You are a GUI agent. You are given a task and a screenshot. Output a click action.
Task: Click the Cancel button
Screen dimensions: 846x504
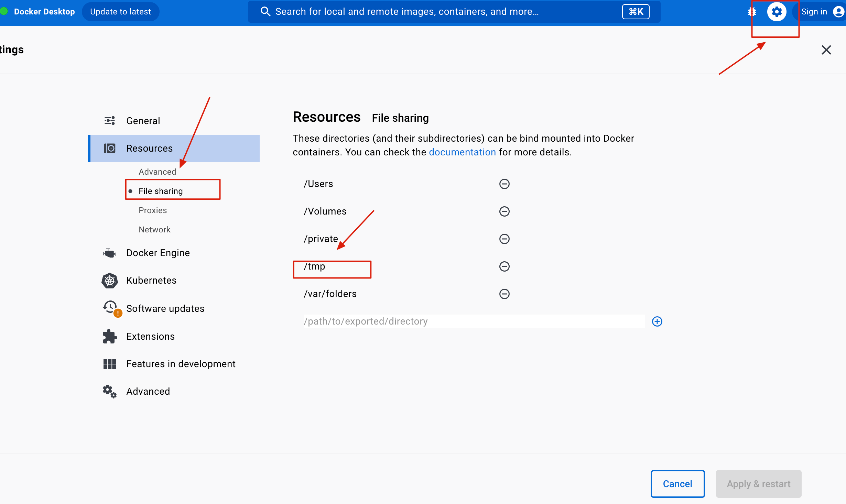point(677,484)
